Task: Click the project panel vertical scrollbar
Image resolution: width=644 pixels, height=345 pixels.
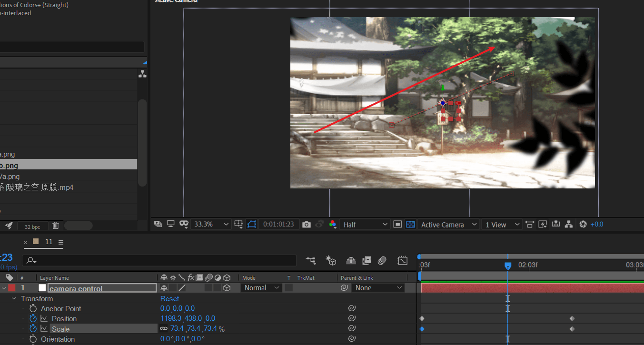Action: 142,143
